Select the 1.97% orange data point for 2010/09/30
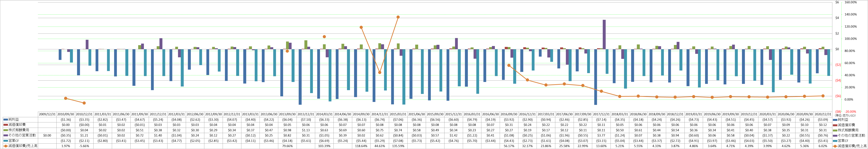Image resolution: width=868 pixels, height=149 pixels. 66,98
